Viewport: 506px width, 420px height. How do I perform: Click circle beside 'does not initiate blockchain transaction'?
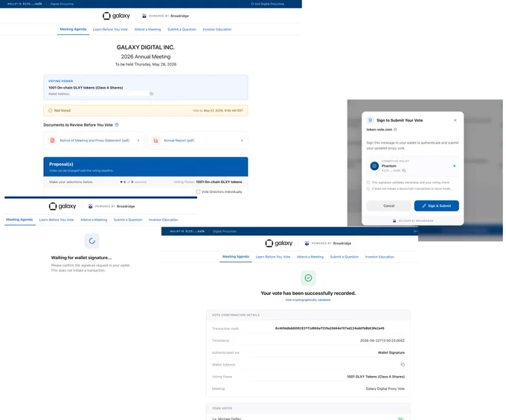(368, 188)
